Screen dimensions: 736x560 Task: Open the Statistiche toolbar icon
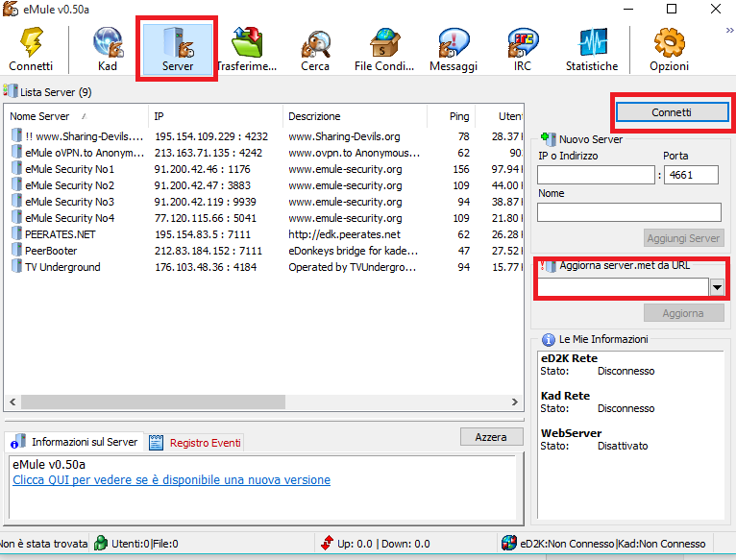[x=593, y=42]
